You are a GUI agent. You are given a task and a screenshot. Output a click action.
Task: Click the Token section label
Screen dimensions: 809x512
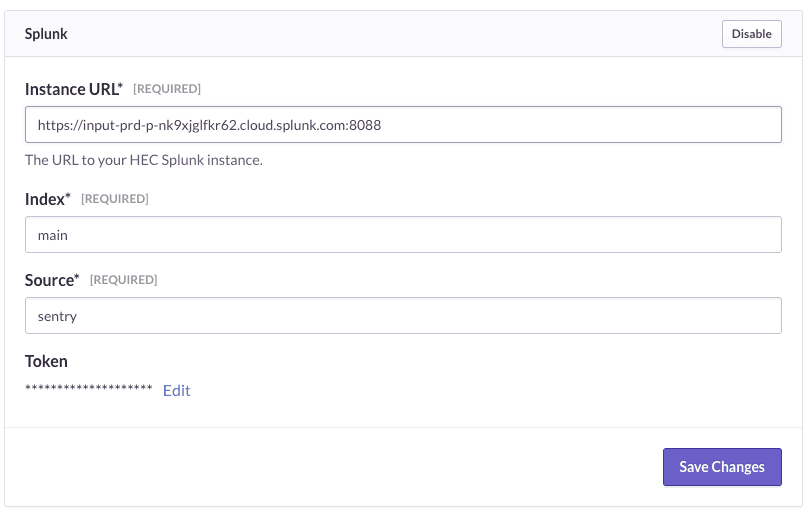point(46,361)
